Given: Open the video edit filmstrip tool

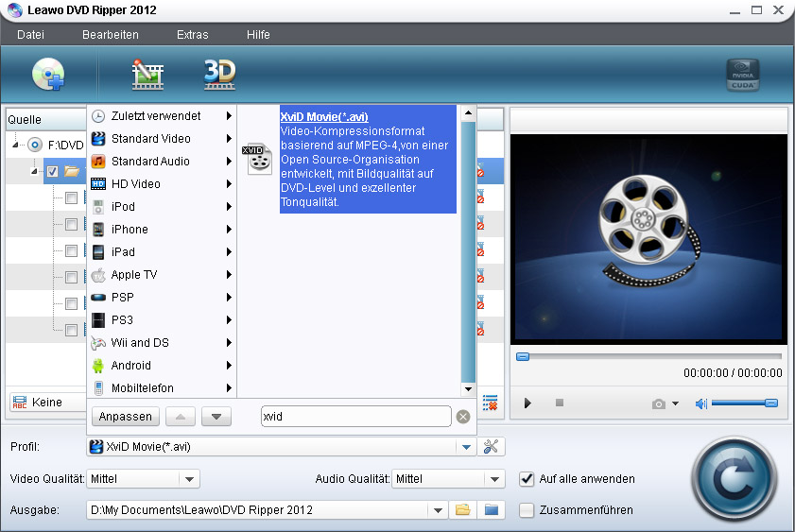Looking at the screenshot, I should 147,74.
